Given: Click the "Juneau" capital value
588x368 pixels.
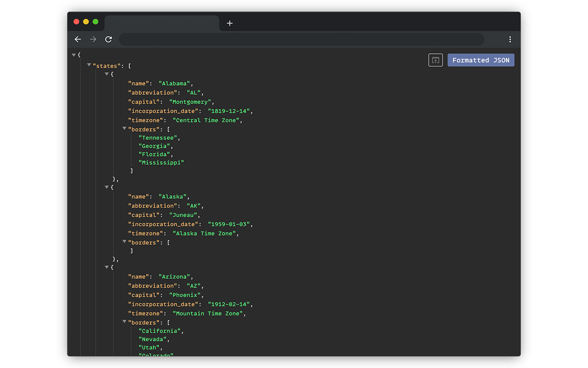Looking at the screenshot, I should 183,215.
